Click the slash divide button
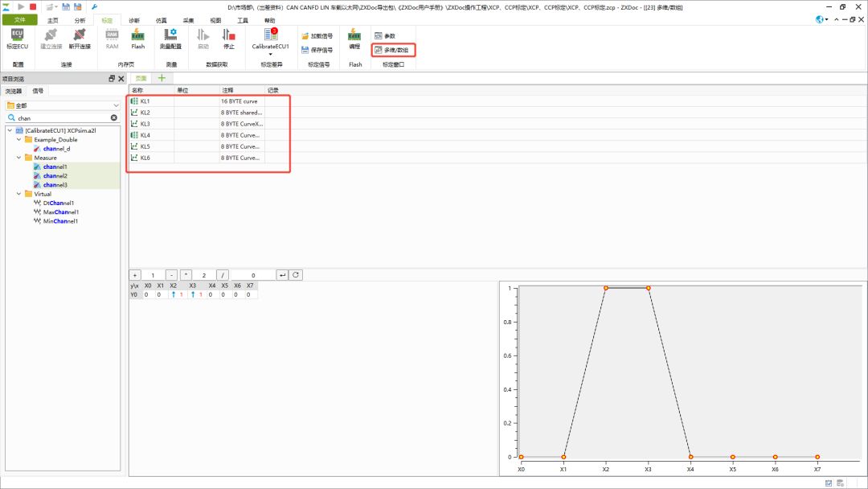This screenshot has width=868, height=489. coord(222,275)
